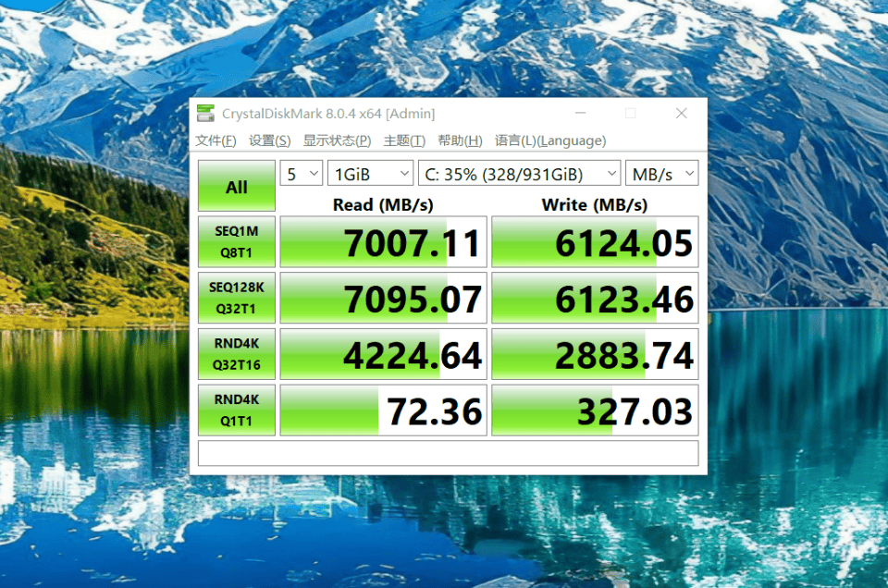Viewport: 888px width, 588px height.
Task: Start the RND4K Q32T16 test
Action: pyautogui.click(x=237, y=354)
